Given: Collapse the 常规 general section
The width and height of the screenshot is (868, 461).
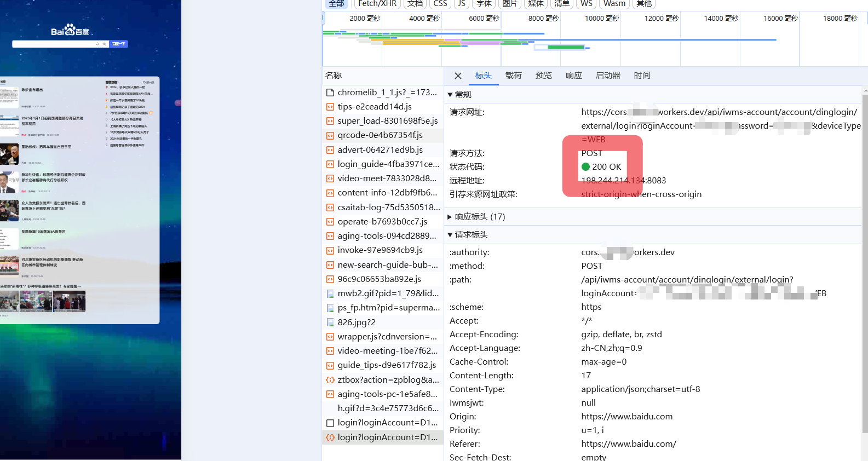Looking at the screenshot, I should [450, 95].
